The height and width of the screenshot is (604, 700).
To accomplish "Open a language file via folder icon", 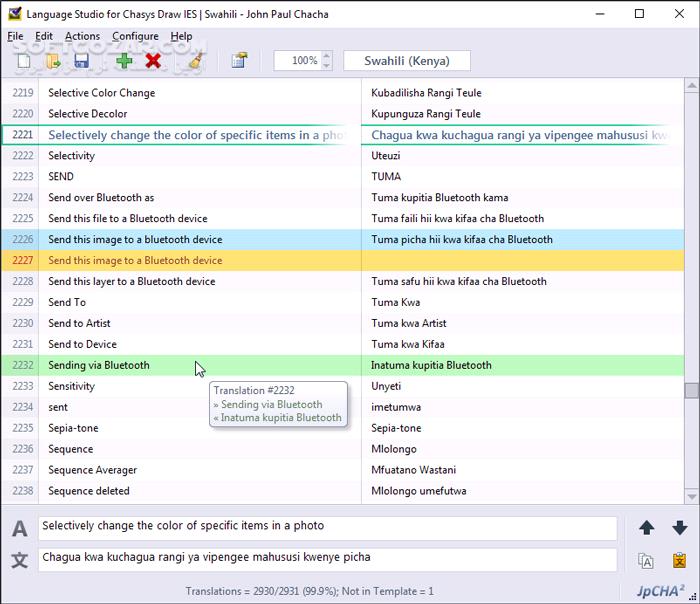I will (53, 61).
